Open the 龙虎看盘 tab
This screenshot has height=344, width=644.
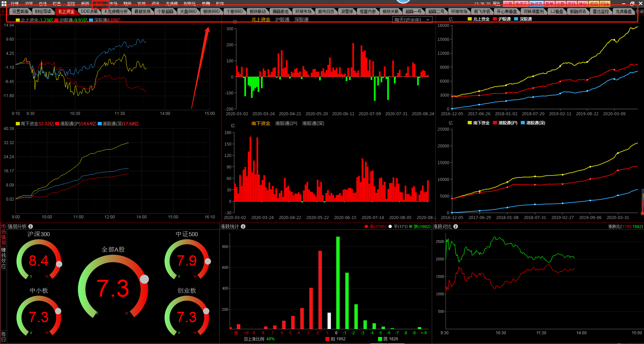click(x=624, y=11)
